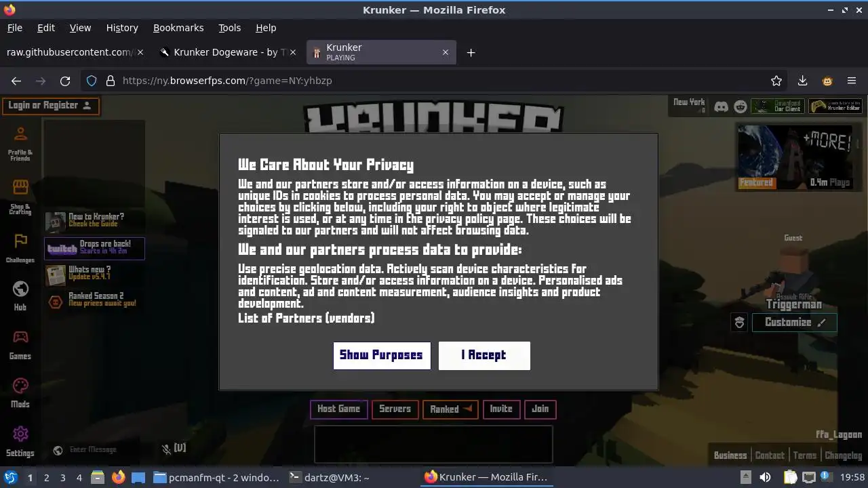Open the Reddit icon link
Viewport: 868px width, 488px height.
741,106
